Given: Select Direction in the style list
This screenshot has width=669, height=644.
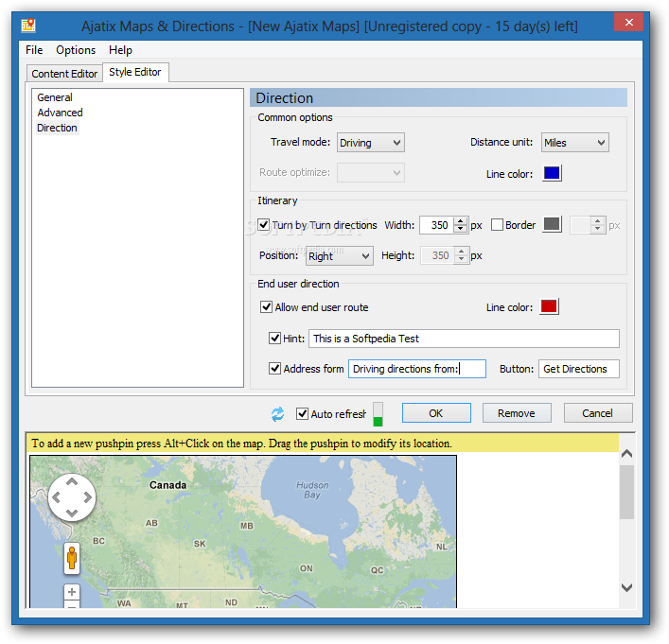Looking at the screenshot, I should [57, 128].
